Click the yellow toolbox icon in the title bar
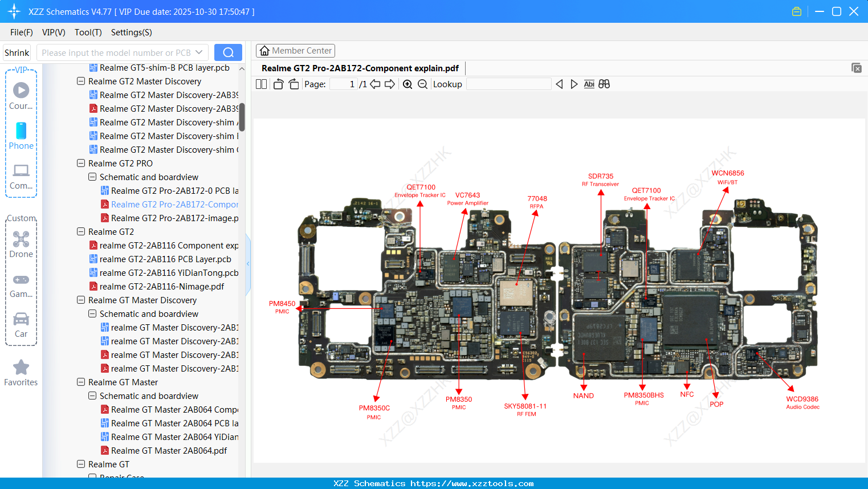The image size is (868, 489). point(797,11)
